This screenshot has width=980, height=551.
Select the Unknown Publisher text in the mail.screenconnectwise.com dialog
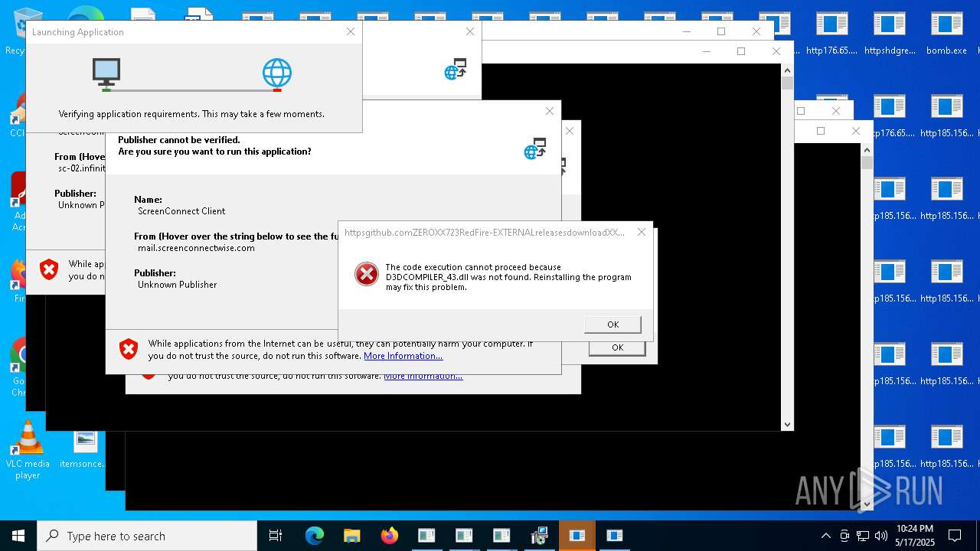[177, 285]
